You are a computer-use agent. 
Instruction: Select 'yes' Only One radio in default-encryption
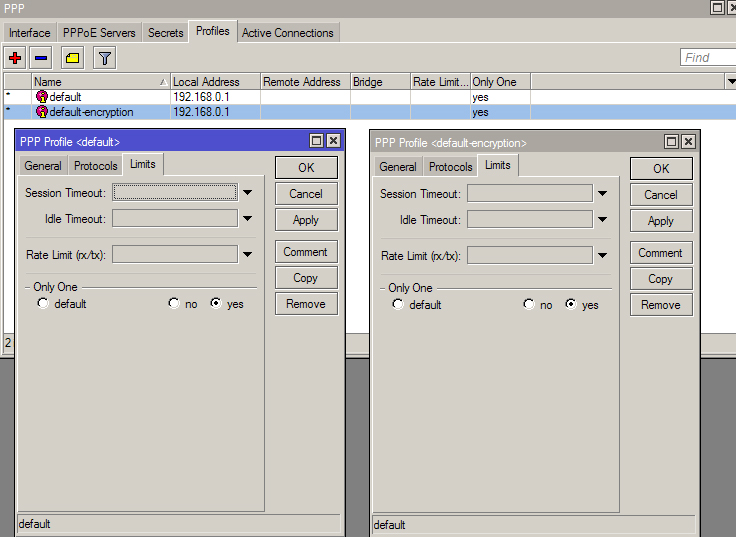pyautogui.click(x=571, y=305)
